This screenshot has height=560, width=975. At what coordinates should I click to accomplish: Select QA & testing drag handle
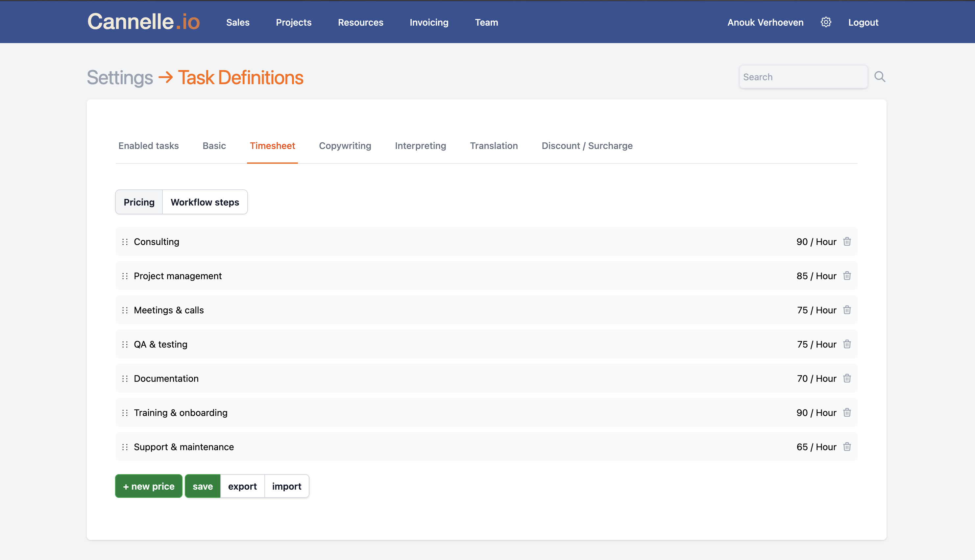125,345
